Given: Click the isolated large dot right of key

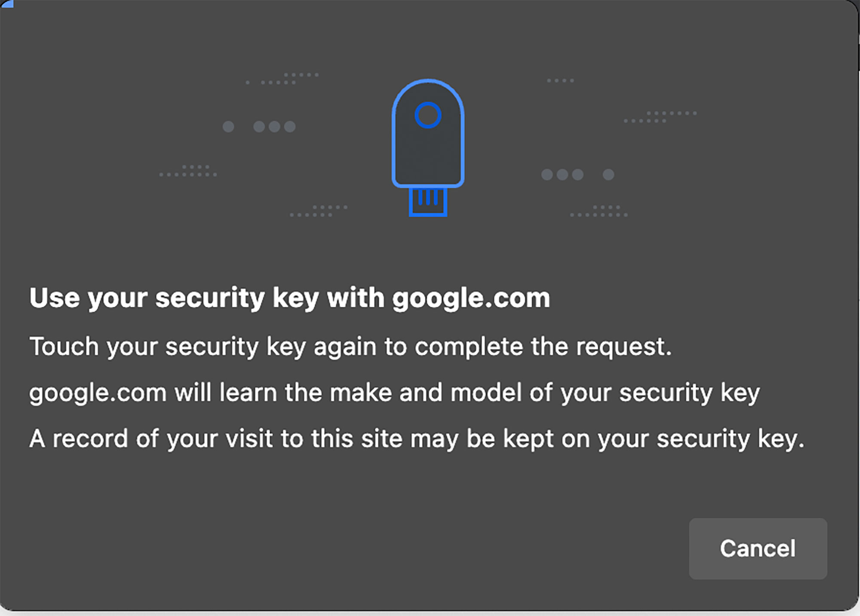Looking at the screenshot, I should point(608,175).
